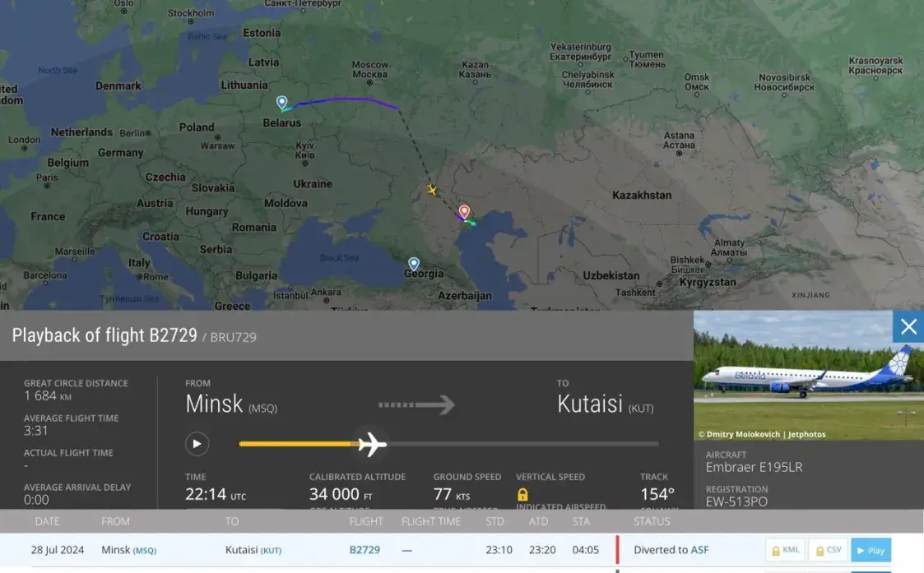Click the Minsk (MSQ) origin heading
924x573 pixels.
(231, 404)
